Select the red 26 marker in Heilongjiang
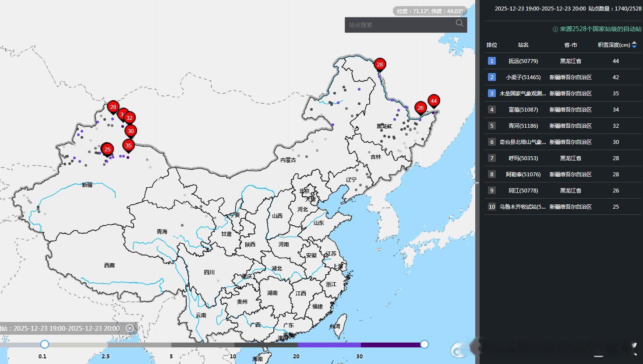This screenshot has width=643, height=364. point(420,109)
